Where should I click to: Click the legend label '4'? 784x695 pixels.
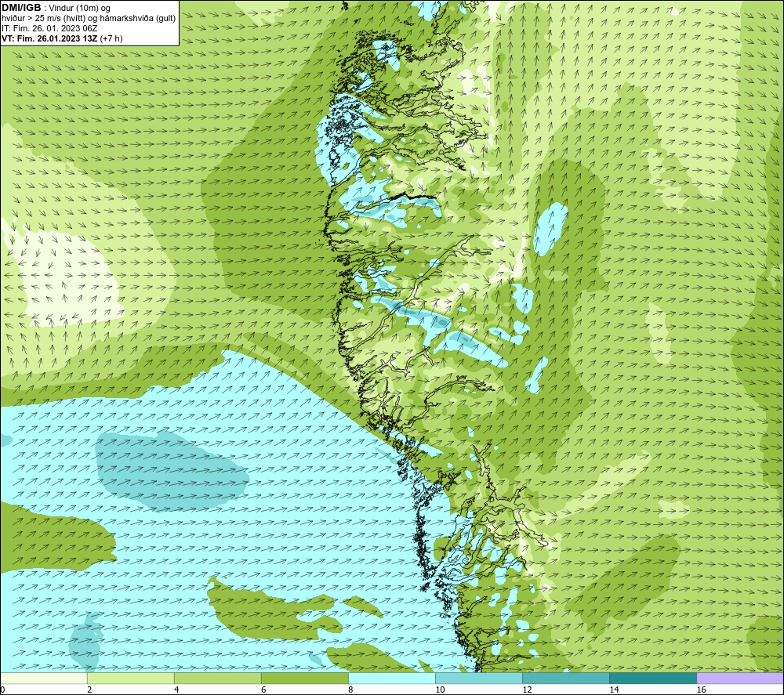pyautogui.click(x=176, y=690)
